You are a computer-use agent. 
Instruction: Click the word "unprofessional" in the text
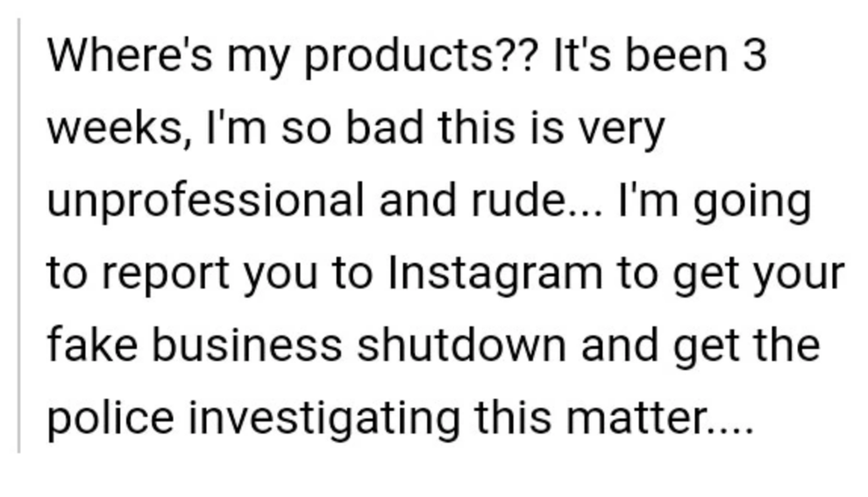204,202
